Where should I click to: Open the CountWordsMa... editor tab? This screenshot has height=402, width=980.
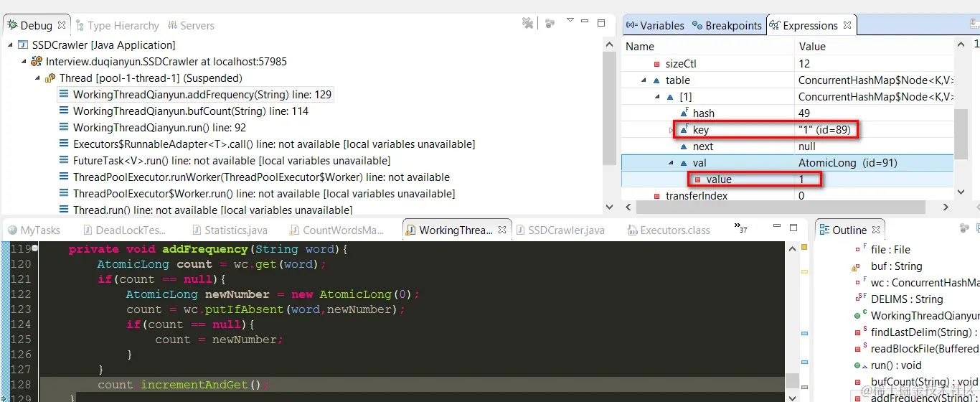[336, 230]
